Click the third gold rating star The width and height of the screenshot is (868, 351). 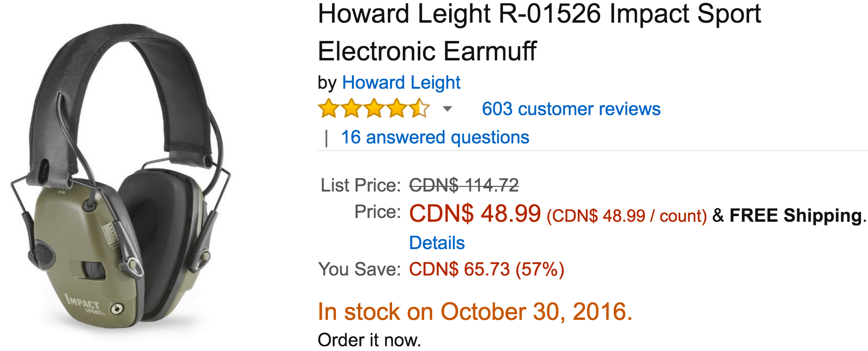[374, 109]
